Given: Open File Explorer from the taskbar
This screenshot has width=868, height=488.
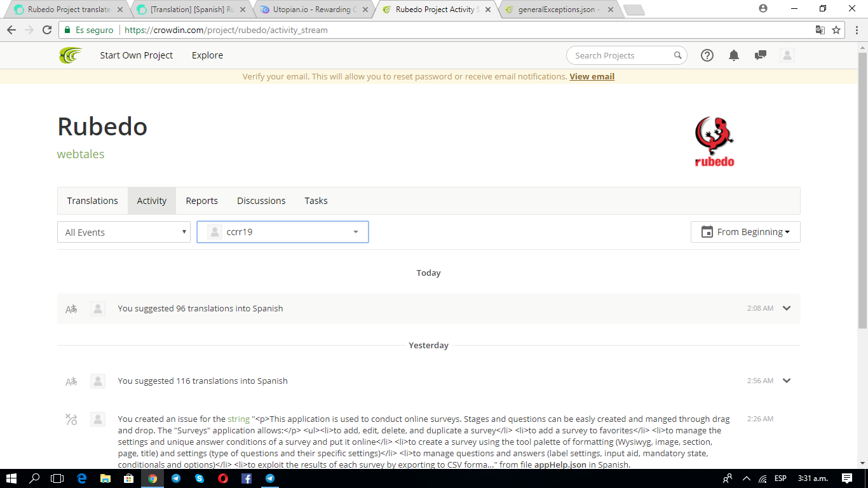Looking at the screenshot, I should [x=105, y=478].
